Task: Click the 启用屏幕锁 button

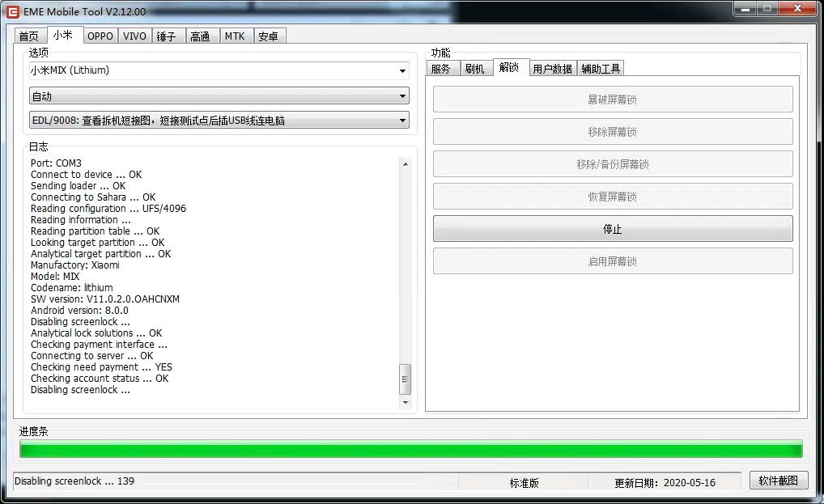Action: pos(613,261)
